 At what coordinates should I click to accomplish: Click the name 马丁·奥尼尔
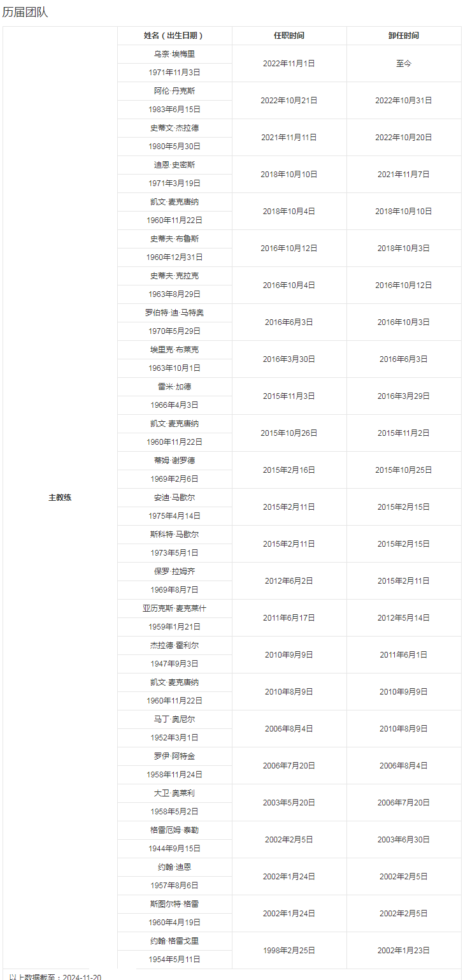point(175,719)
